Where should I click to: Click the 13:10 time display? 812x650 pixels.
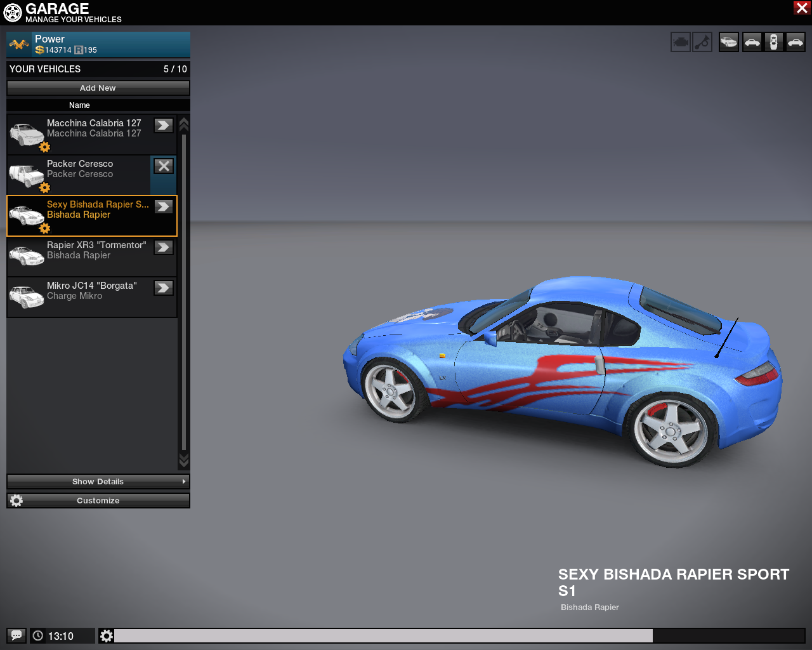pos(61,636)
